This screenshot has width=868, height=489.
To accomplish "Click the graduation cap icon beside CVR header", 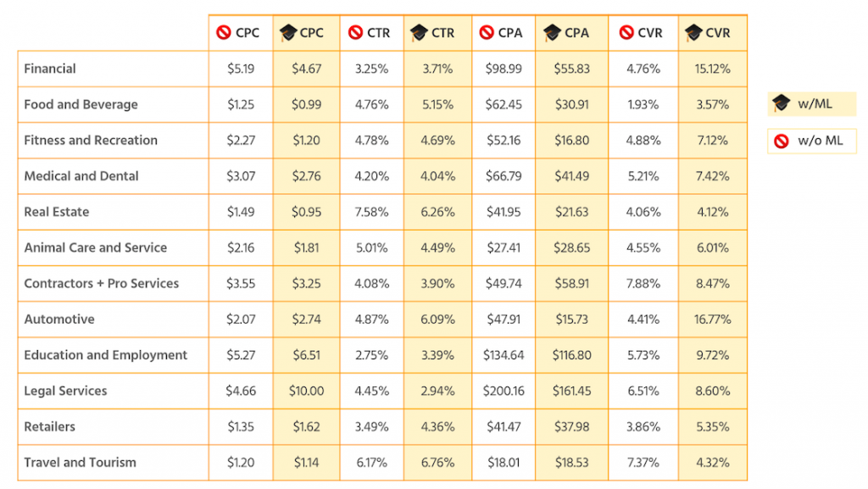I will click(694, 33).
